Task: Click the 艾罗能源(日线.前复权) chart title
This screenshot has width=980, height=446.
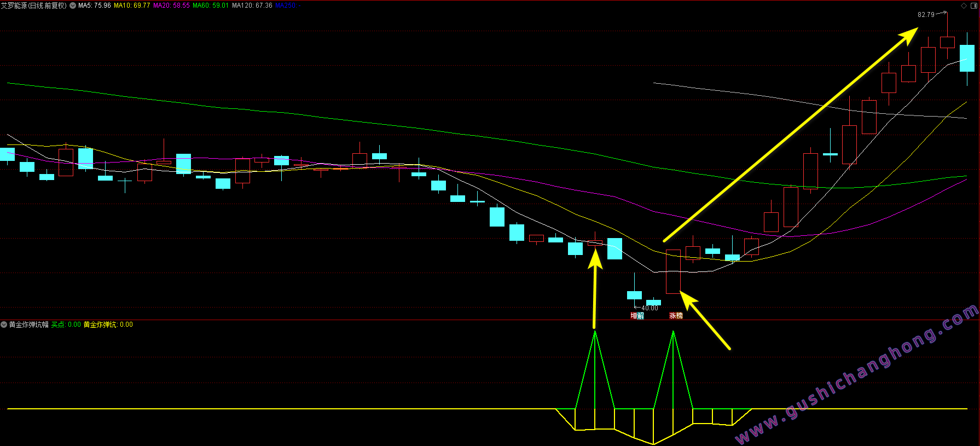Action: [34, 5]
